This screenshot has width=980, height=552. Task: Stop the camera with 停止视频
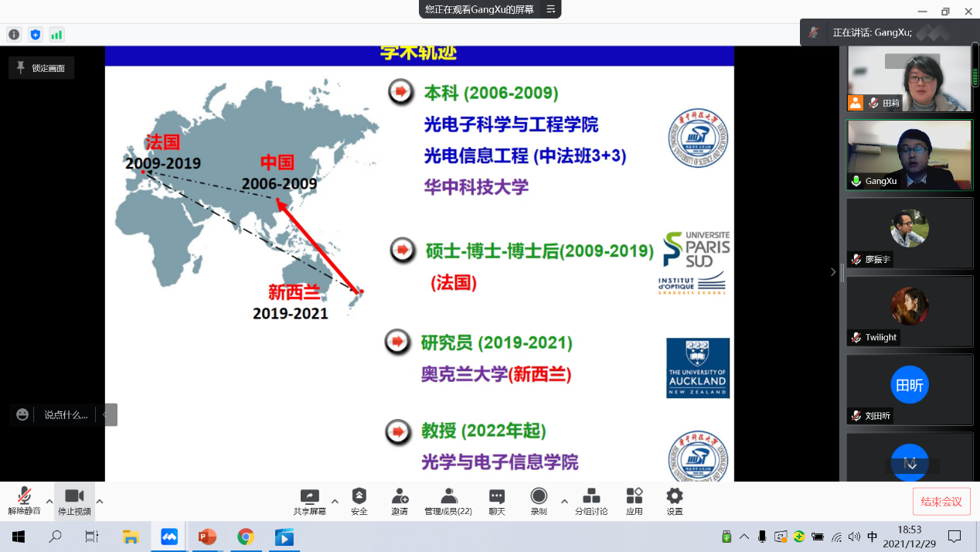coord(74,500)
